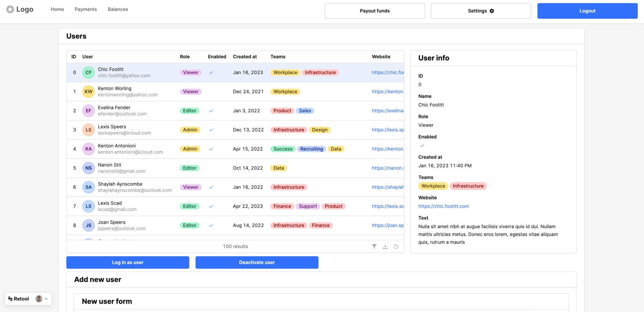
Task: Go to Home nav item
Action: pyautogui.click(x=57, y=9)
